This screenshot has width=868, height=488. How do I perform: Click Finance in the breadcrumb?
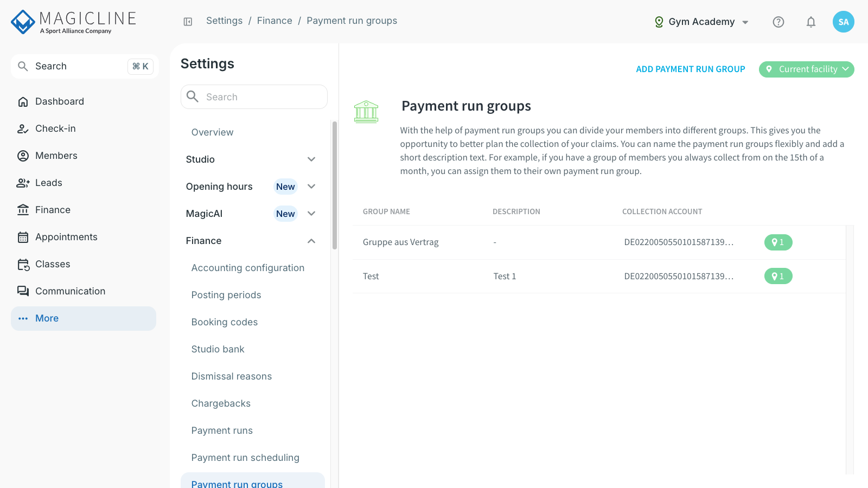tap(275, 21)
